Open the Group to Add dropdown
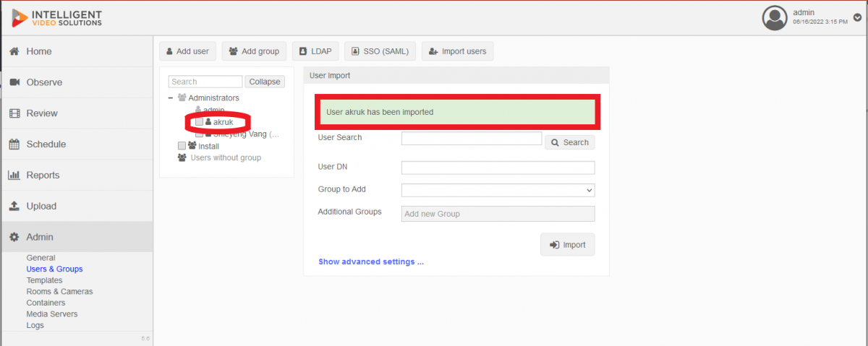This screenshot has width=868, height=346. [498, 190]
